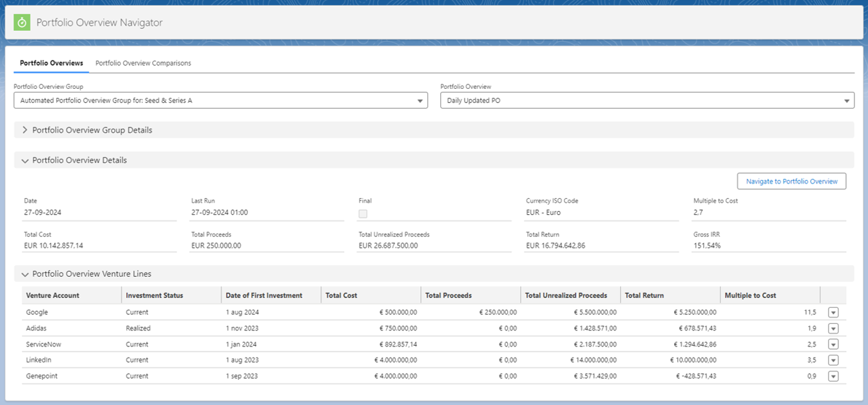Click the Total Cost column header

click(x=342, y=296)
